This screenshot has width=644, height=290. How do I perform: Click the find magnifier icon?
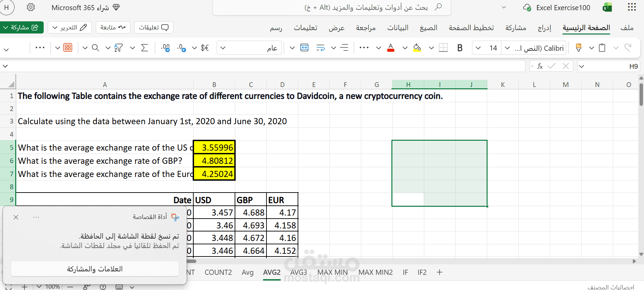pos(95,48)
